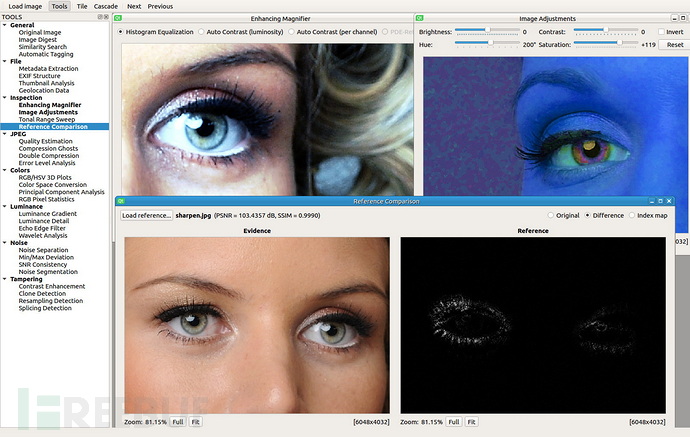This screenshot has height=437, width=690.
Task: Enable the Invert checkbox
Action: point(661,32)
